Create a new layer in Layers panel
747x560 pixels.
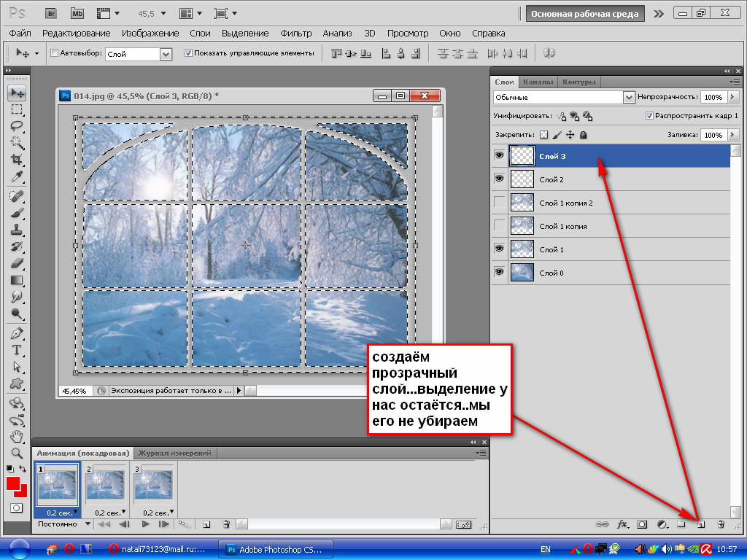pyautogui.click(x=701, y=524)
